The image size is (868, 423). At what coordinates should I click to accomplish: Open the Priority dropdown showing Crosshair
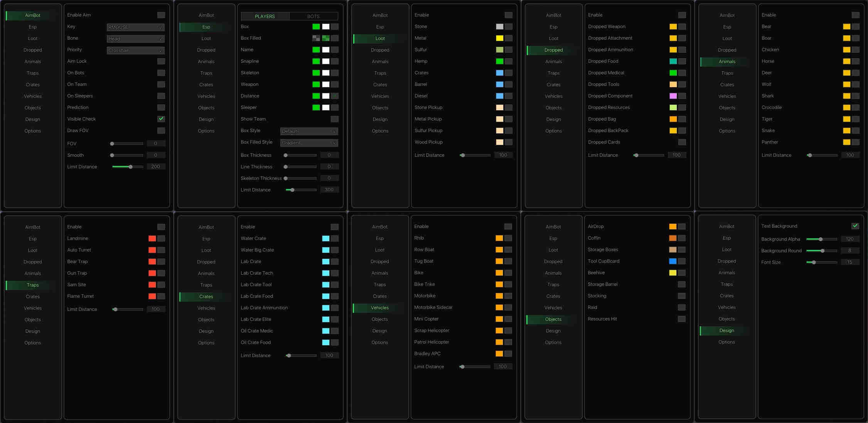[x=136, y=50]
